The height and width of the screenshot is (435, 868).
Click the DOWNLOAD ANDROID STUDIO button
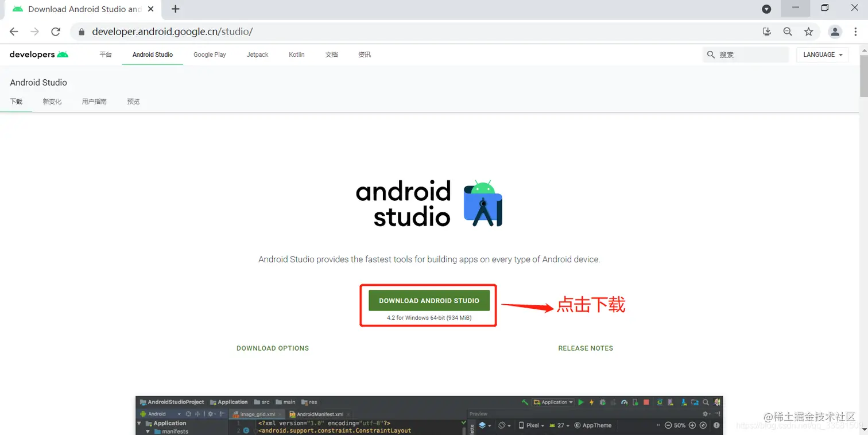coord(428,300)
